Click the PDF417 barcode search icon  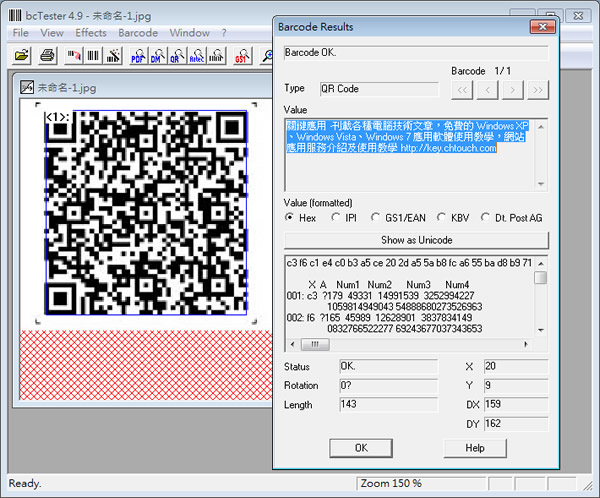(138, 58)
